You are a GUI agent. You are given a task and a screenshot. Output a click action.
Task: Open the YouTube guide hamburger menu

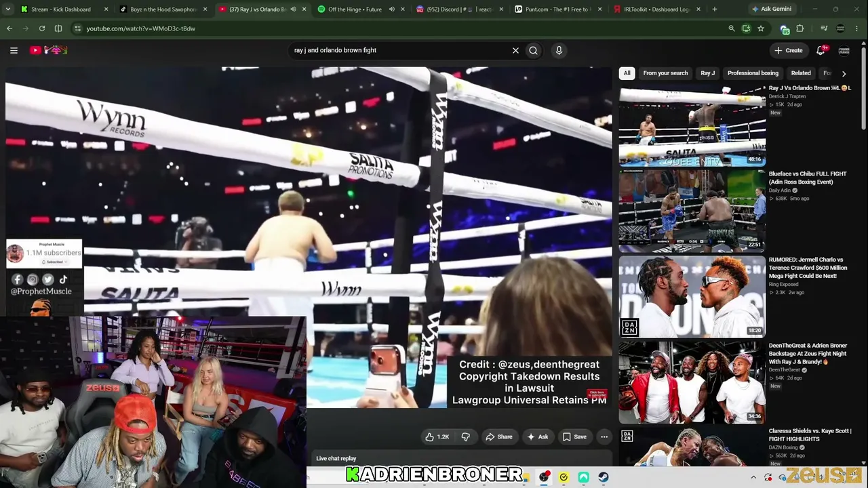point(14,50)
